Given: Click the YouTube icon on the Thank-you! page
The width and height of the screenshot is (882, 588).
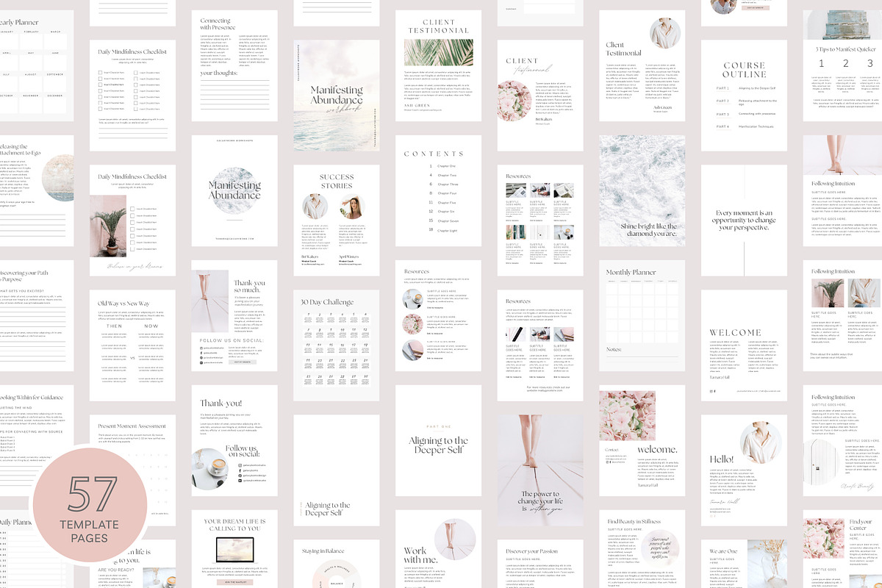Looking at the screenshot, I should point(240,481).
